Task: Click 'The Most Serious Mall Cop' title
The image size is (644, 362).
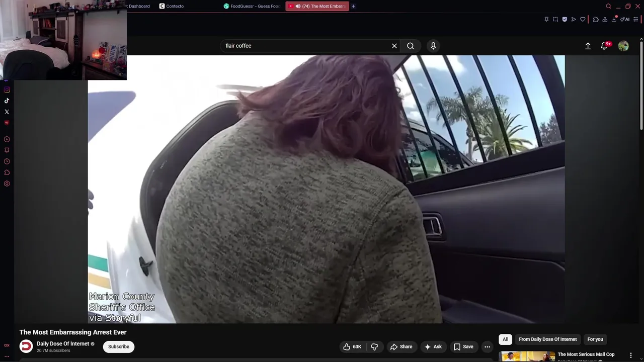Action: pos(586,354)
